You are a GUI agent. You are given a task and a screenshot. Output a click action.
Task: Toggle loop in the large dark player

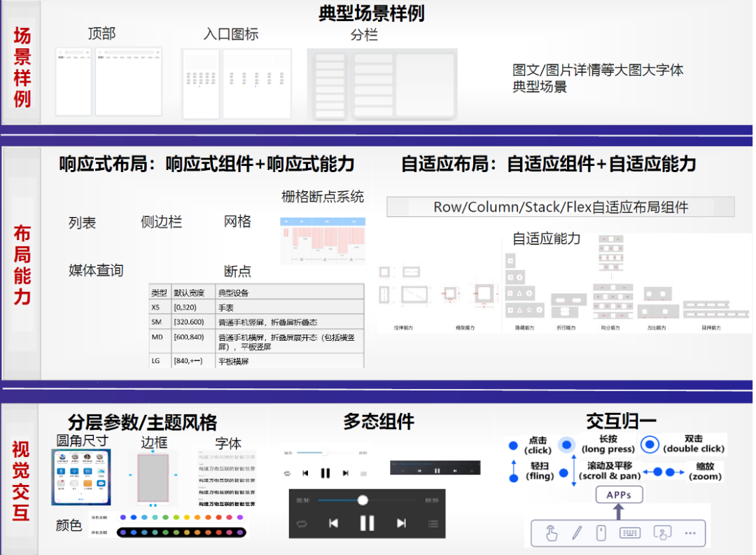pyautogui.click(x=302, y=524)
